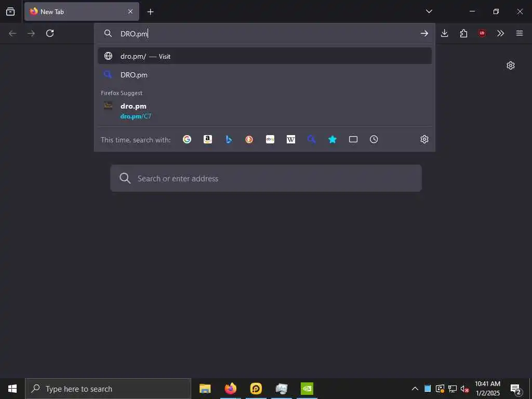The width and height of the screenshot is (532, 399).
Task: Click the Go arrow in address bar
Action: 424,33
